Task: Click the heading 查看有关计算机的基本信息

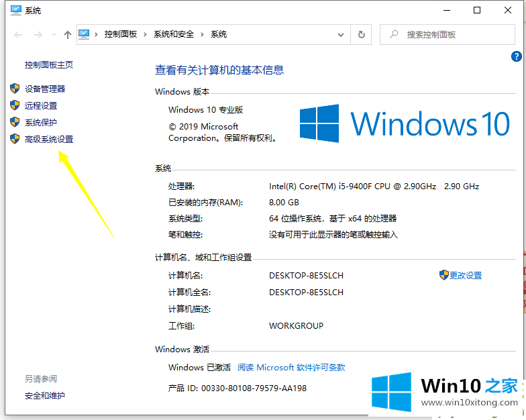Action: coord(219,70)
